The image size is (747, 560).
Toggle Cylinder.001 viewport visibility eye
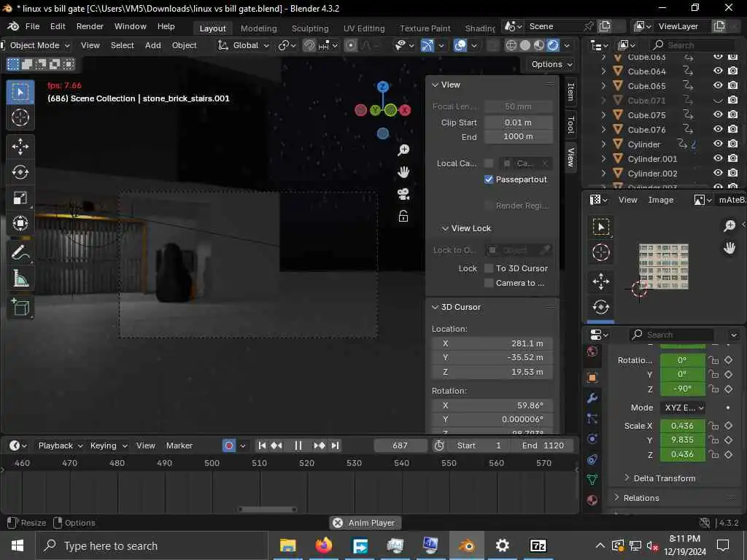(x=718, y=158)
